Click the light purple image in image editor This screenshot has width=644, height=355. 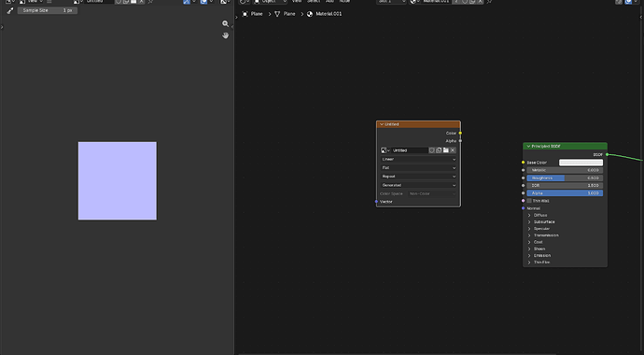pyautogui.click(x=118, y=181)
